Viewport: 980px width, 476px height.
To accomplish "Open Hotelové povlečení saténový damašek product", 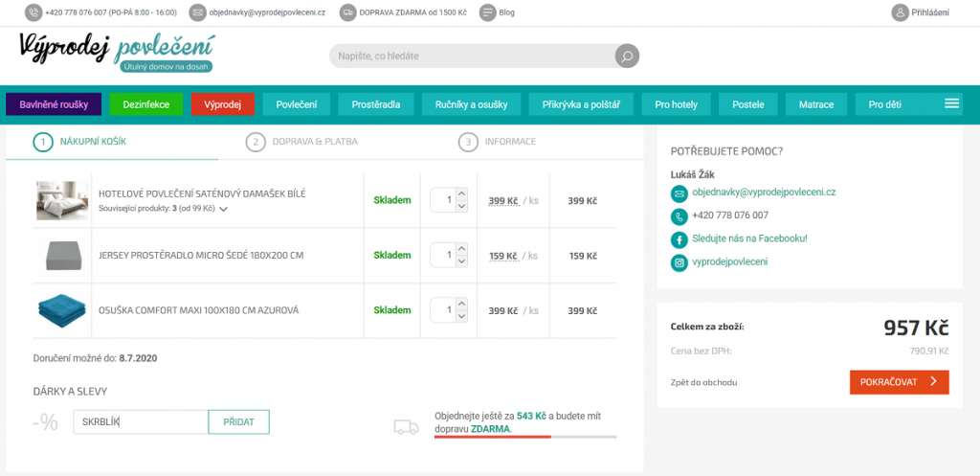I will click(203, 193).
